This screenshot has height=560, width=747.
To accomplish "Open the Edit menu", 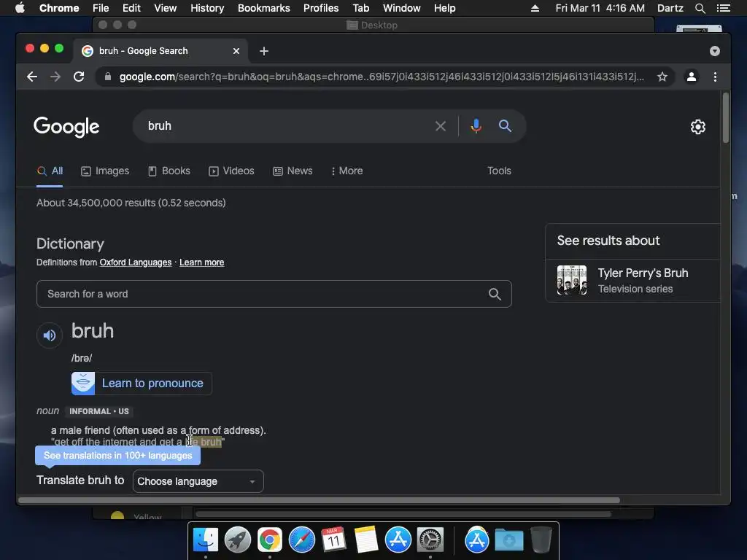I will click(x=131, y=8).
